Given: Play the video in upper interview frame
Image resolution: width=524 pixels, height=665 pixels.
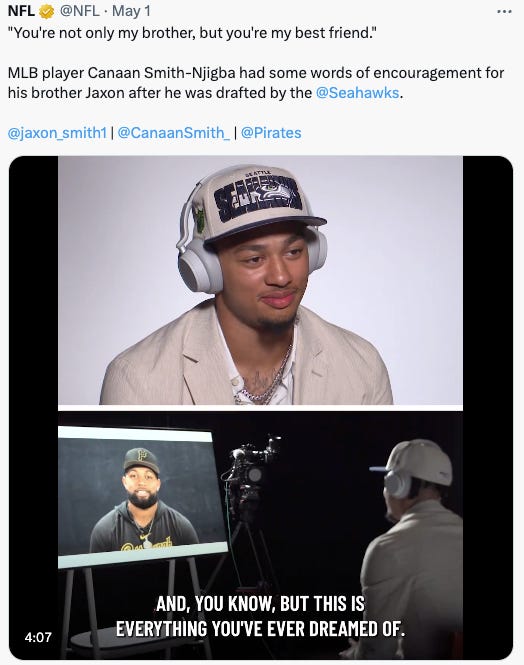Looking at the screenshot, I should tap(260, 280).
